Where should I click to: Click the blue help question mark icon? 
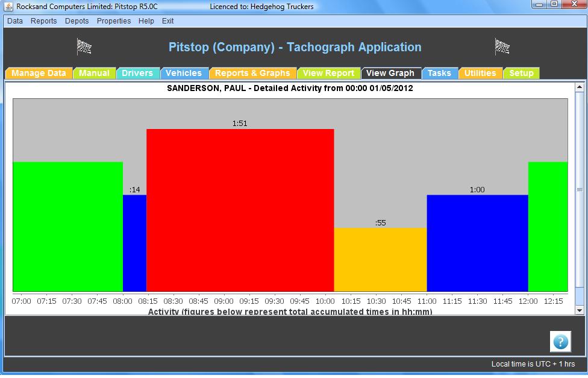[560, 342]
